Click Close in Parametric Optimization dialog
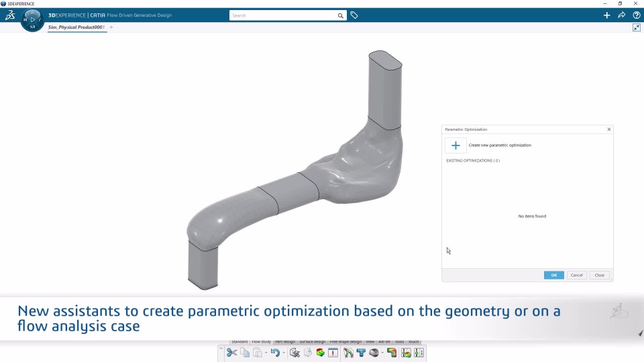644x362 pixels. coord(600,276)
